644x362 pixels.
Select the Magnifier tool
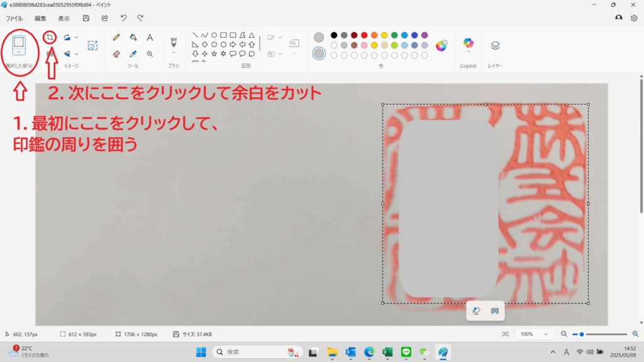click(150, 54)
